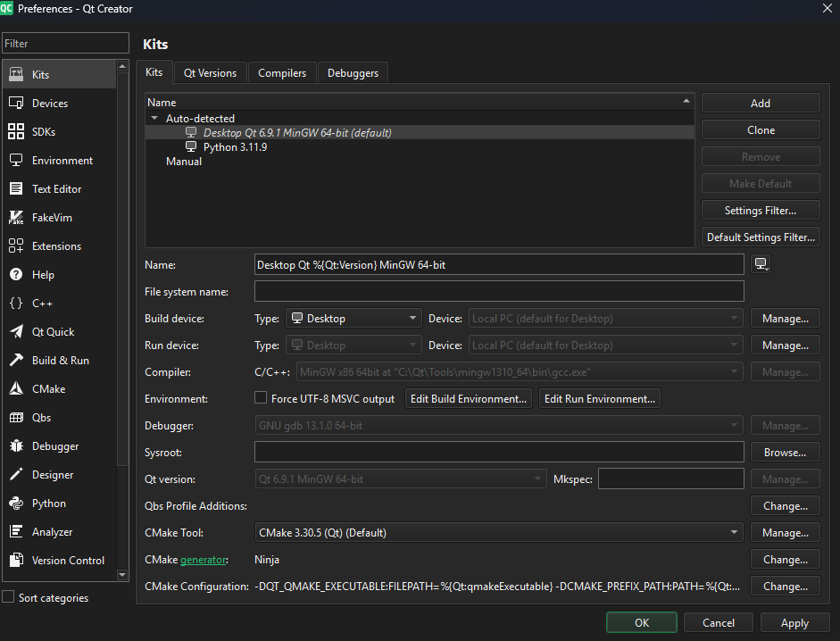Open the CMake category icon

point(16,389)
